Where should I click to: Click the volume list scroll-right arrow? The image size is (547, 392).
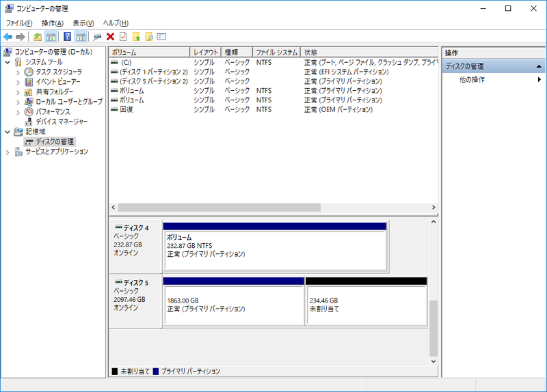(x=433, y=208)
